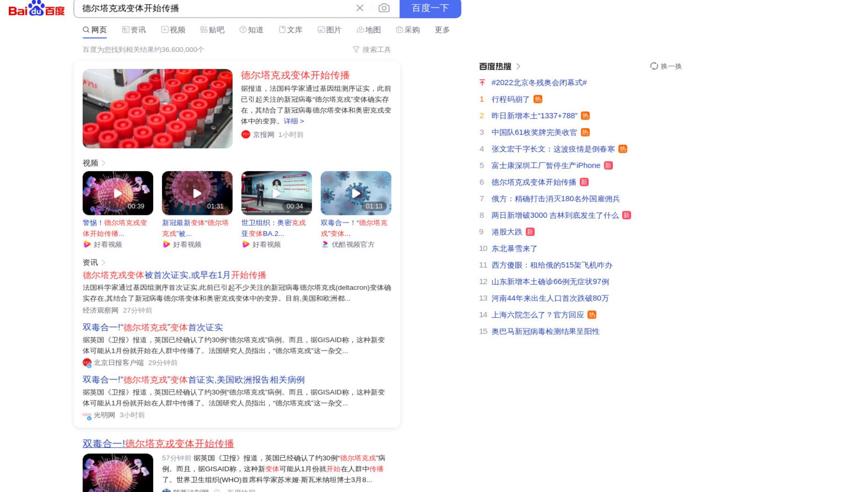
Task: Open hot search 东北暴雪来了
Action: (514, 249)
